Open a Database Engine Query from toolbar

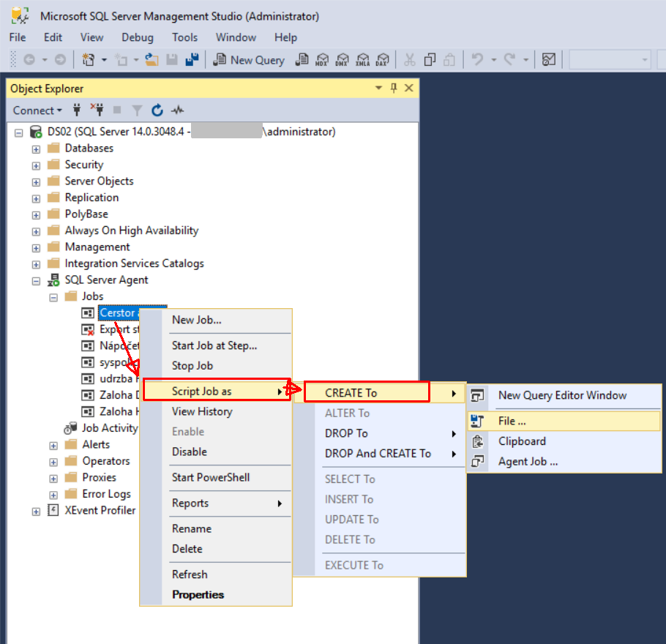click(x=302, y=60)
